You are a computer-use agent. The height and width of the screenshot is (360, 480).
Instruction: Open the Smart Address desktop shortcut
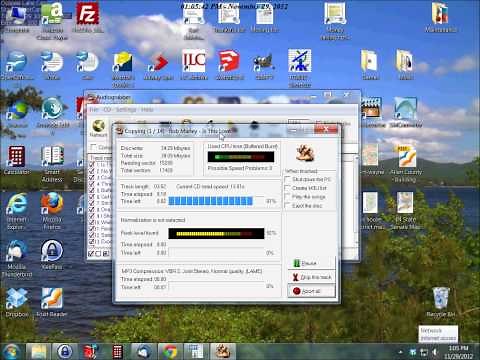point(52,163)
